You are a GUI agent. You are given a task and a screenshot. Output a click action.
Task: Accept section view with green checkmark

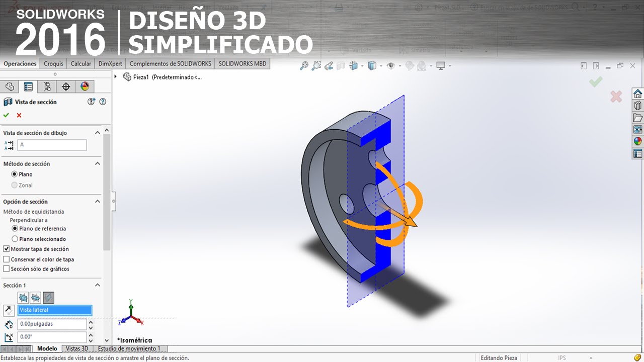tap(7, 115)
